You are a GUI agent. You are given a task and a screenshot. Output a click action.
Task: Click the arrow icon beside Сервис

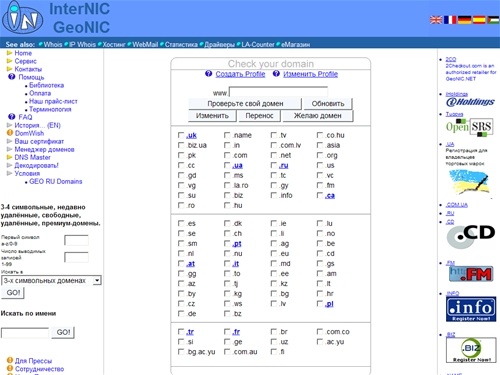(x=9, y=61)
